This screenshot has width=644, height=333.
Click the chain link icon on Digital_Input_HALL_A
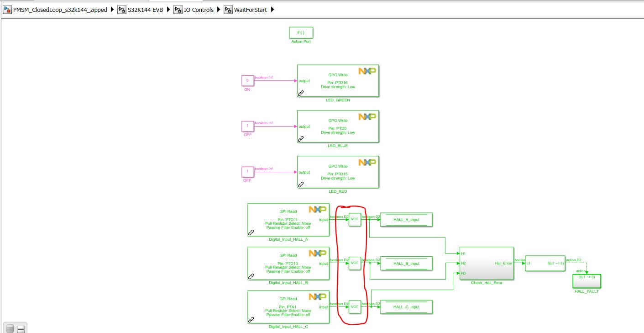tap(250, 233)
